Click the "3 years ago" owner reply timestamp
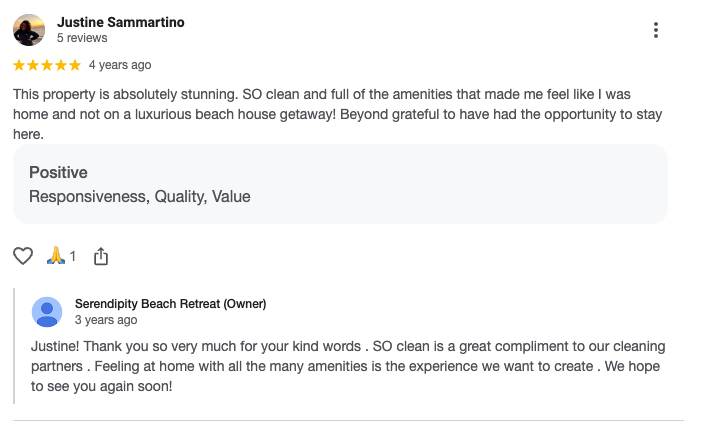This screenshot has height=424, width=704. (106, 320)
